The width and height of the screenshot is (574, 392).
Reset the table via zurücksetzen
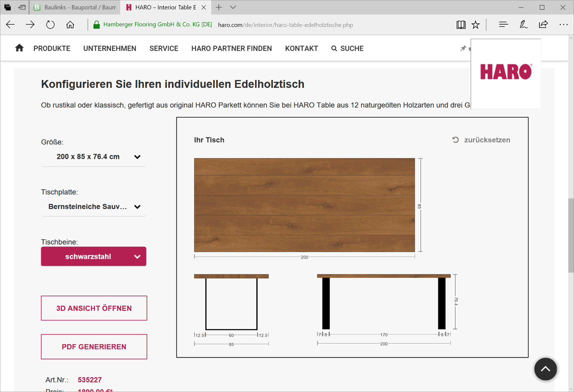point(481,140)
